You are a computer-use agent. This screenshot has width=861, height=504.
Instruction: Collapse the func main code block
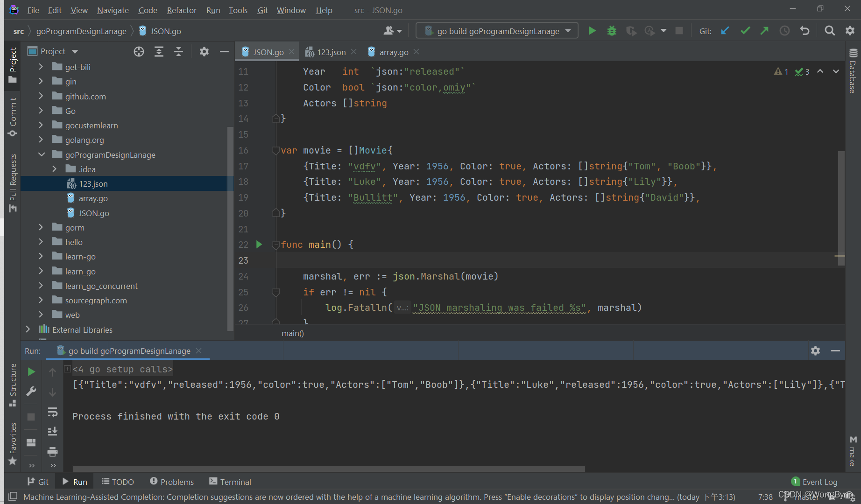coord(276,244)
